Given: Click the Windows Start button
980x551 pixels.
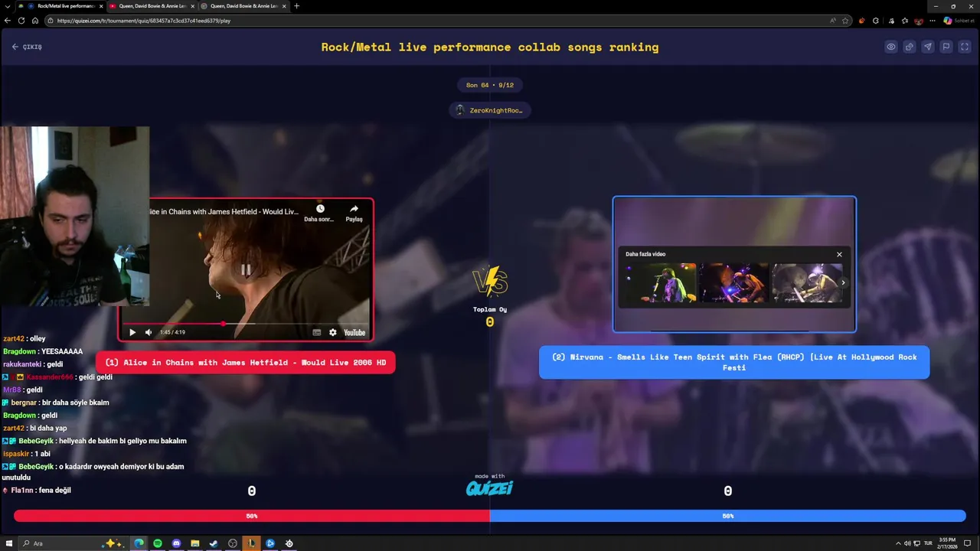Looking at the screenshot, I should pos(9,543).
